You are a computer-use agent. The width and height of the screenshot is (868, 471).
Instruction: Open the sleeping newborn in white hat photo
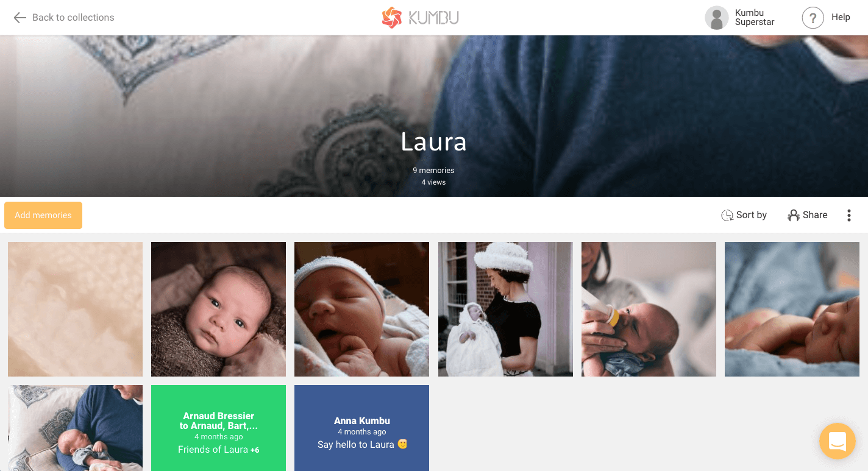click(361, 309)
